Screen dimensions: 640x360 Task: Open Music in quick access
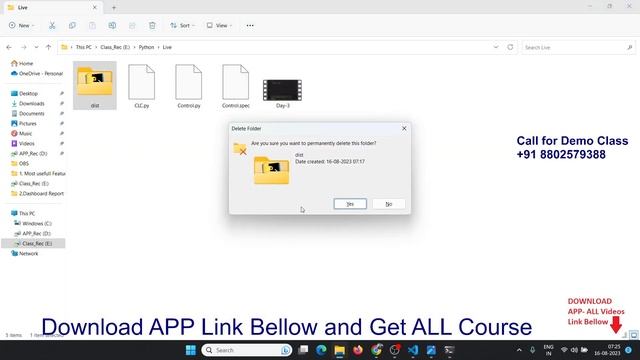pos(22,133)
